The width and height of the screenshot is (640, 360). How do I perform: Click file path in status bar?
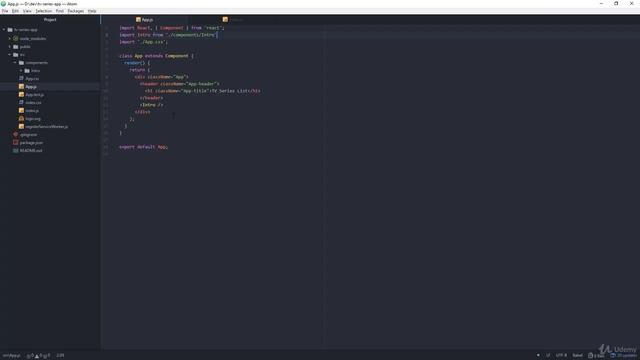(11, 356)
